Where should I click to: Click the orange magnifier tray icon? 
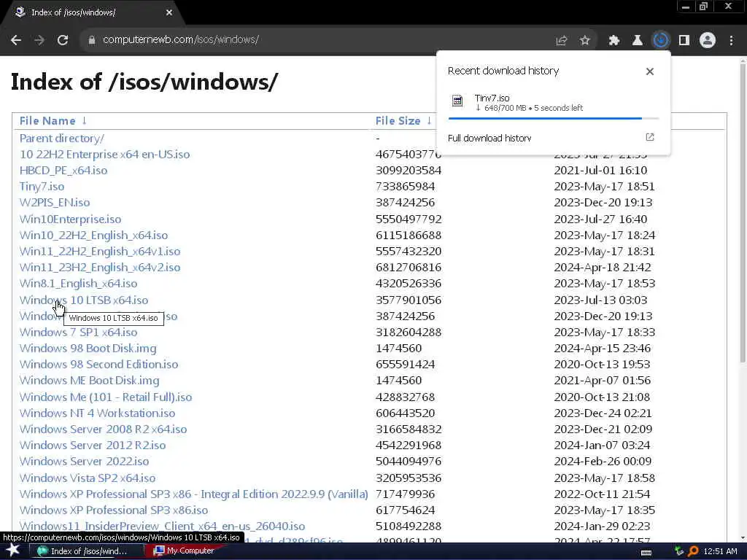[693, 551]
